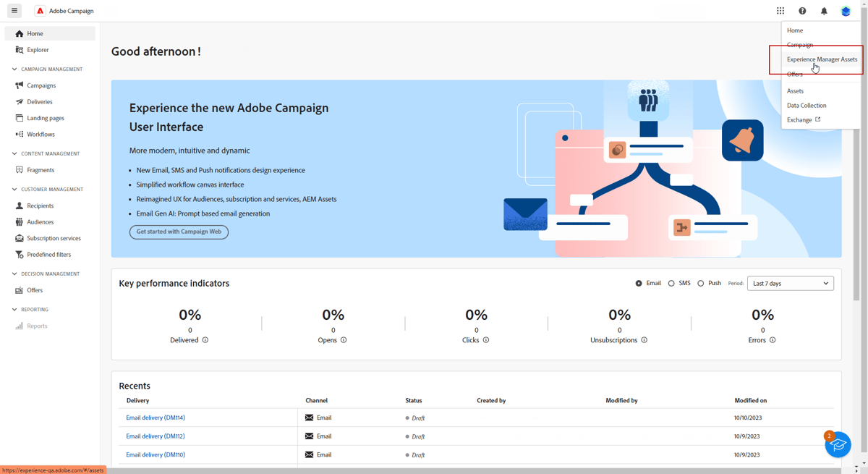Open the Last 7 days period dropdown
Viewport: 868px width, 474px height.
pos(790,284)
